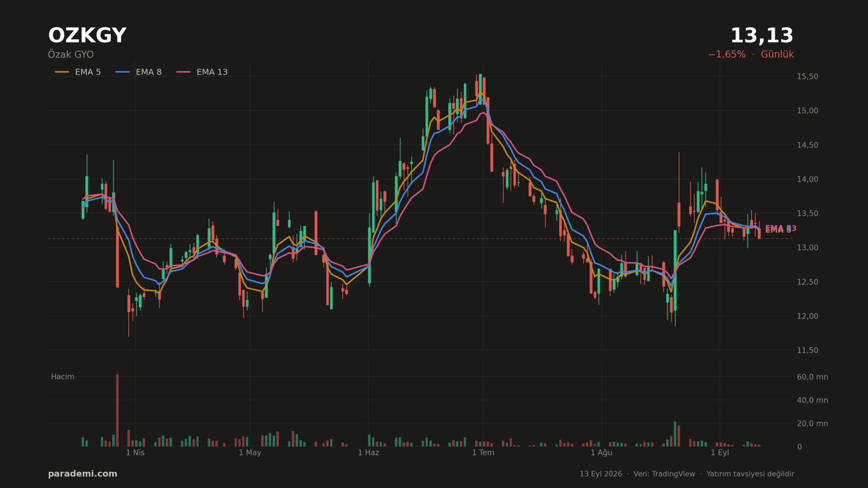868x488 pixels.
Task: Click the 1 Tem date axis label
Action: (x=483, y=453)
